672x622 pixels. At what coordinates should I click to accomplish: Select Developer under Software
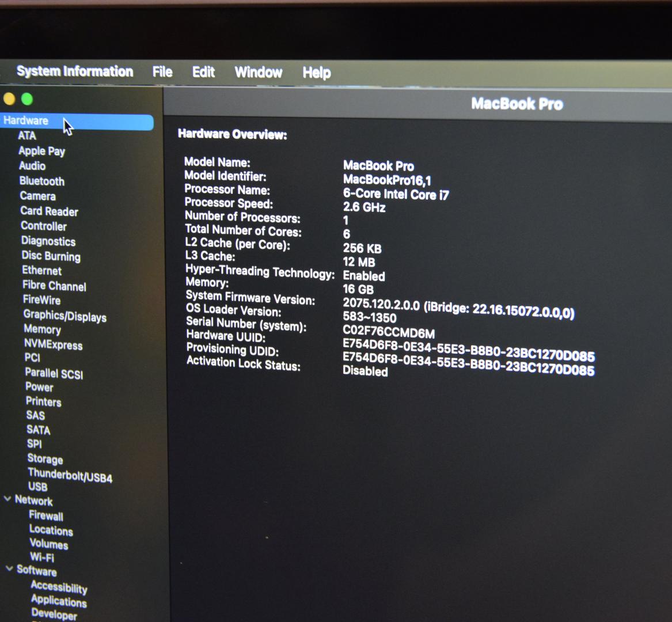(55, 614)
